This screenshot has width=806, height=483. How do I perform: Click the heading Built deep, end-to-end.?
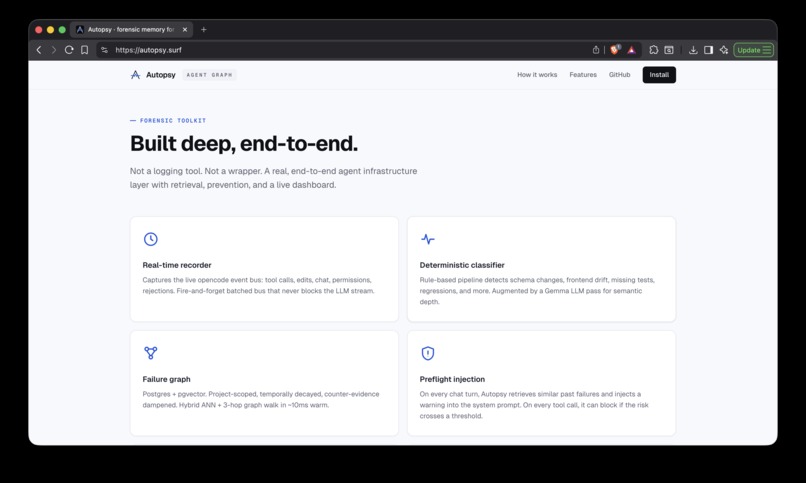tap(244, 143)
